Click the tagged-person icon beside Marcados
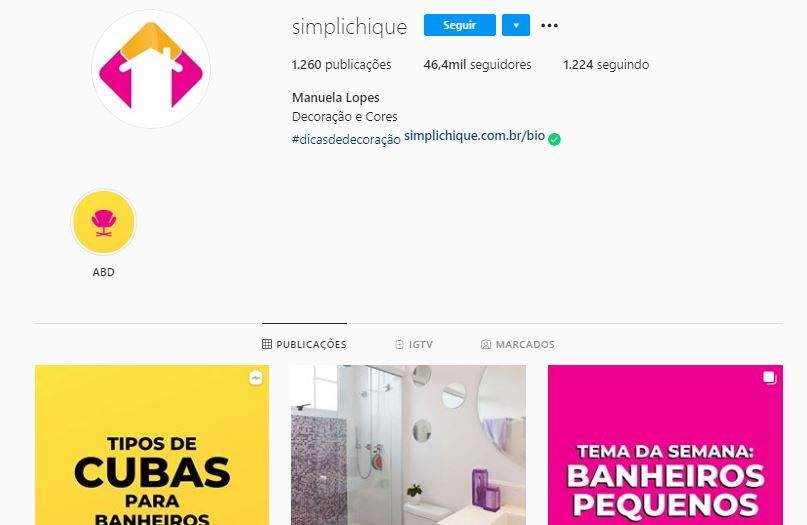This screenshot has height=525, width=807. pos(485,344)
